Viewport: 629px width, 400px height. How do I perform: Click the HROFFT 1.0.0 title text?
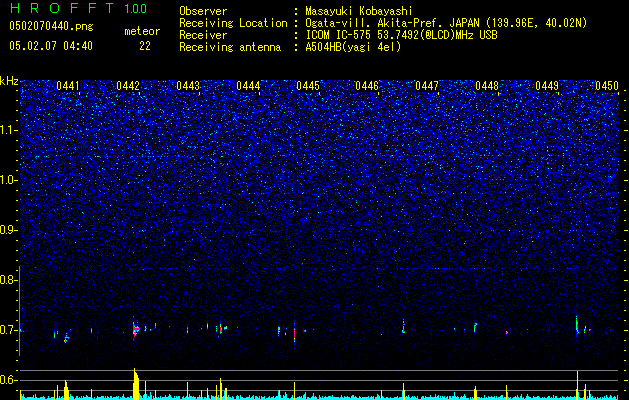pos(79,8)
